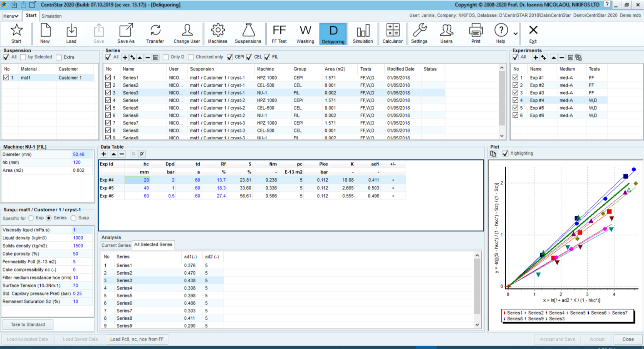Uncheck the CEPI group filter
The image size is (644, 349).
tap(230, 57)
